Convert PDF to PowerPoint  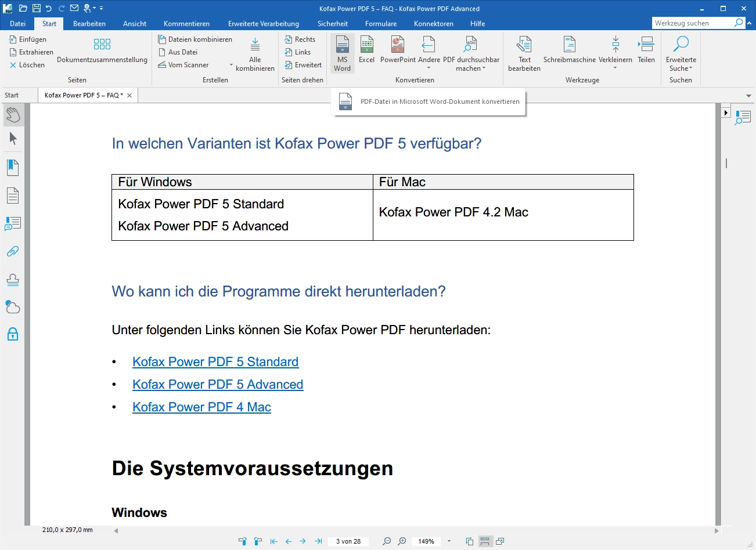[398, 50]
